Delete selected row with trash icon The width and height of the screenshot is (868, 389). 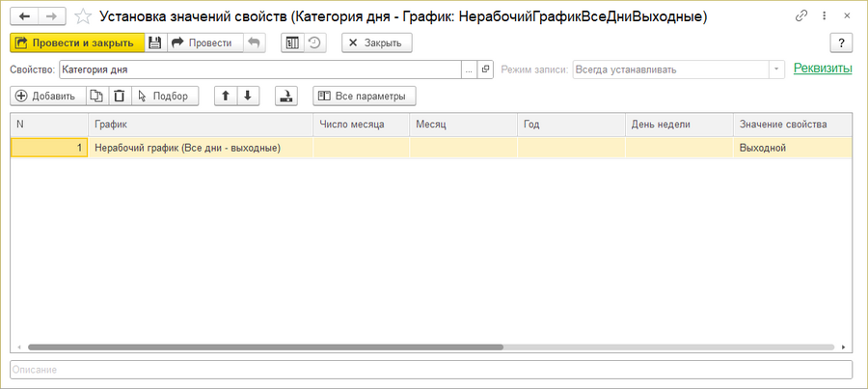(120, 96)
